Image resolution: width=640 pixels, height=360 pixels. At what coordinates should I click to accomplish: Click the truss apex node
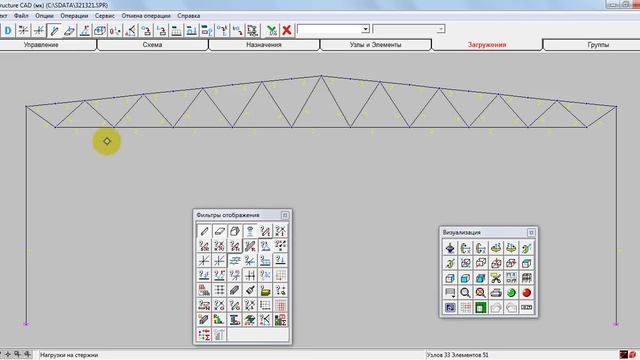[x=321, y=76]
